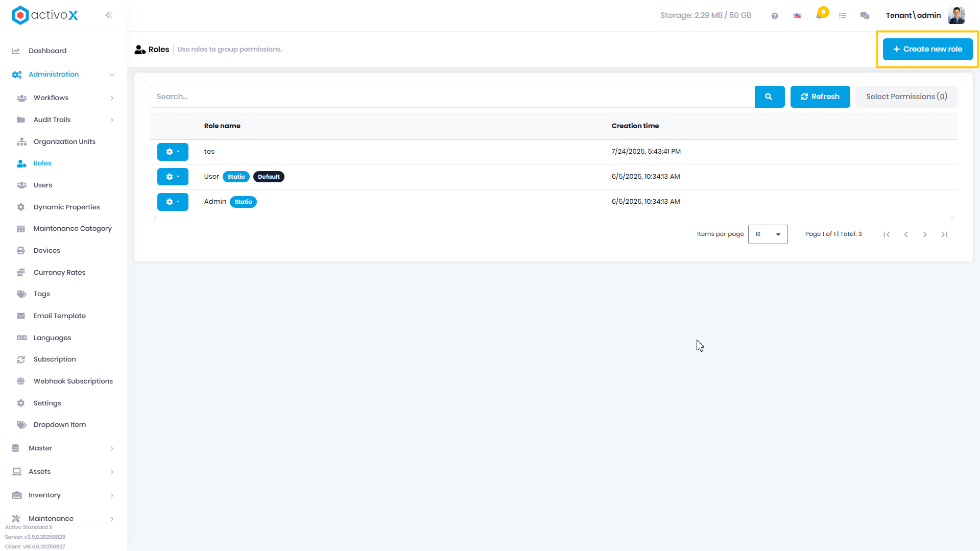Image resolution: width=980 pixels, height=551 pixels.
Task: Open the chat bubbles icon
Action: click(865, 15)
